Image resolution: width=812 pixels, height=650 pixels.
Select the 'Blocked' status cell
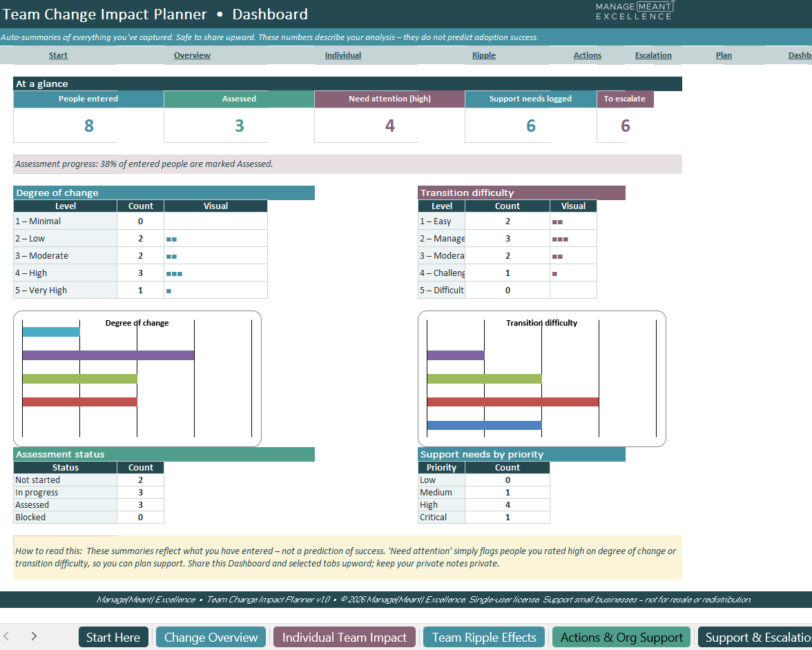[x=65, y=517]
